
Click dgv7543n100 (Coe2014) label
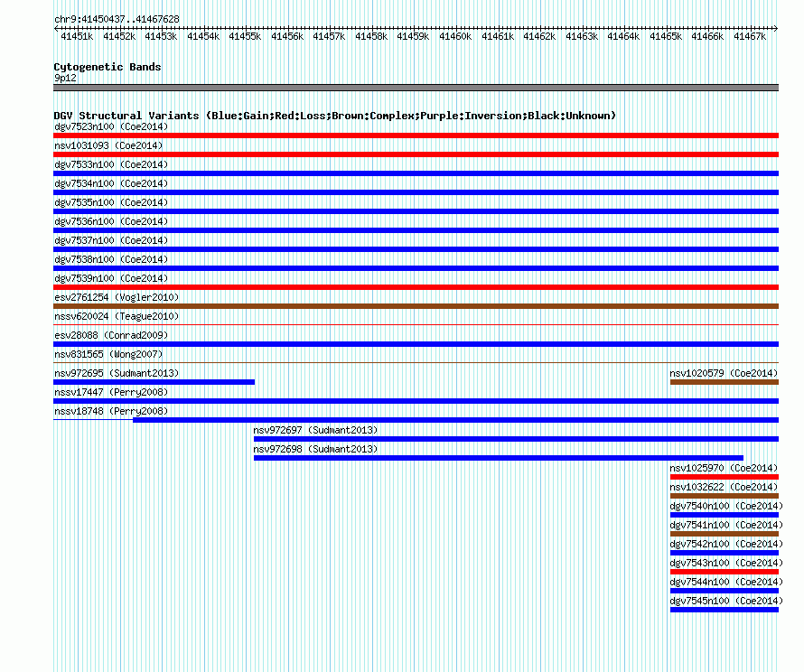pyautogui.click(x=726, y=563)
